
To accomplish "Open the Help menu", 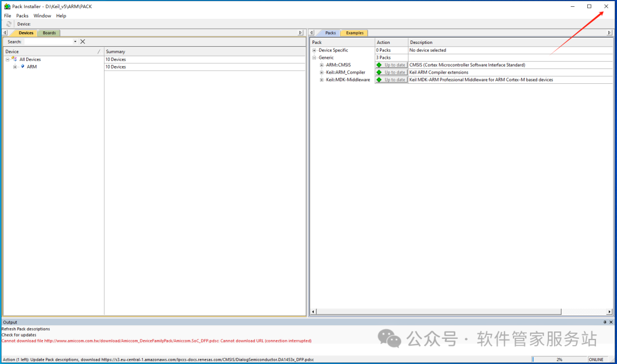I will pos(61,16).
